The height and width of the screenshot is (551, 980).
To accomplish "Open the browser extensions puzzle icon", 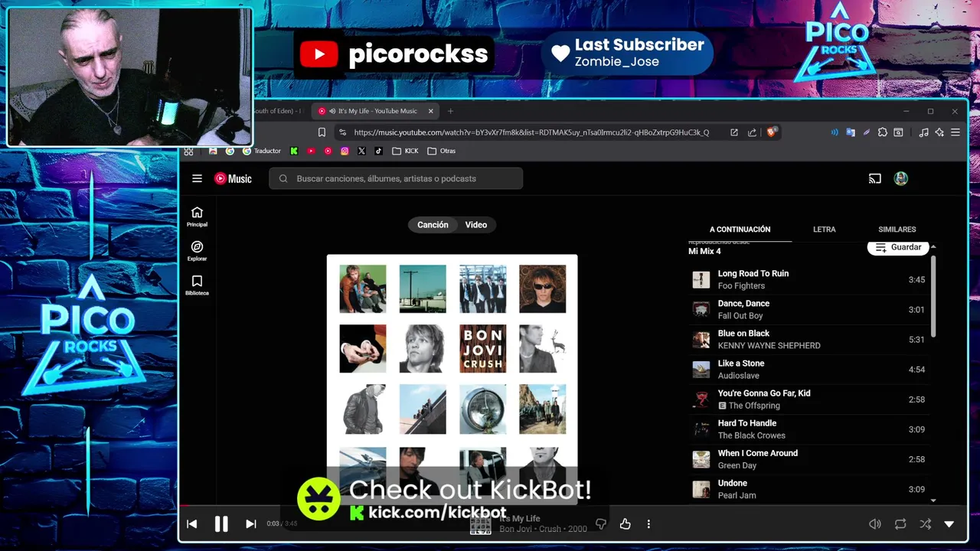I will pyautogui.click(x=883, y=132).
